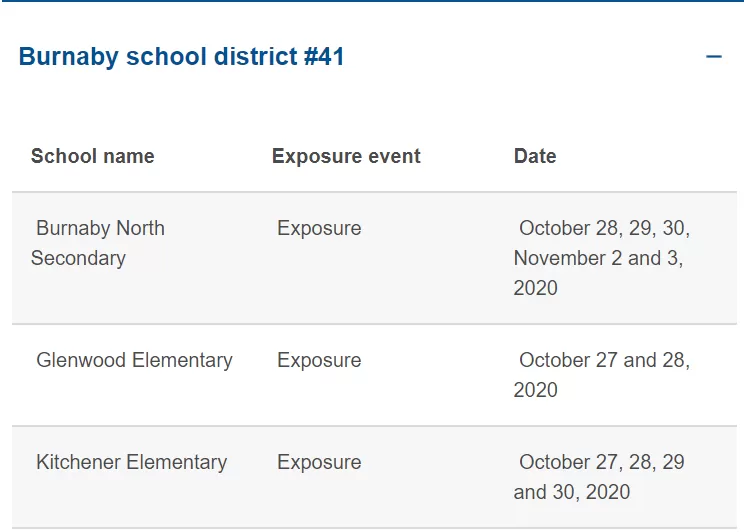Click November 2 and 3 date line
This screenshot has height=532, width=744.
click(x=598, y=258)
